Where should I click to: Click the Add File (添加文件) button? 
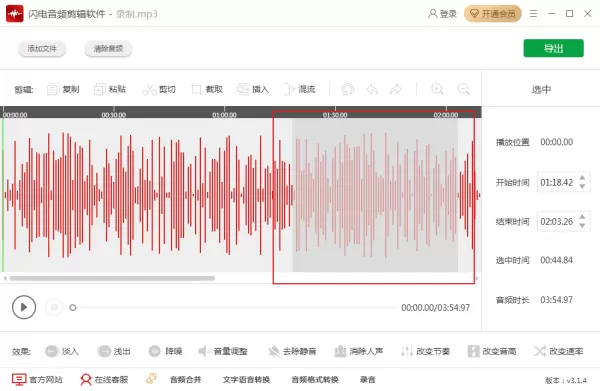[x=42, y=48]
